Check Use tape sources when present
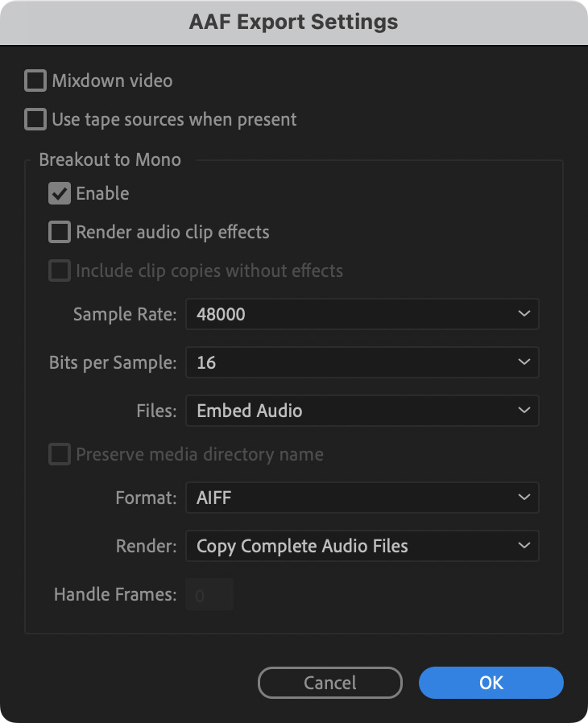This screenshot has width=588, height=723. click(35, 119)
